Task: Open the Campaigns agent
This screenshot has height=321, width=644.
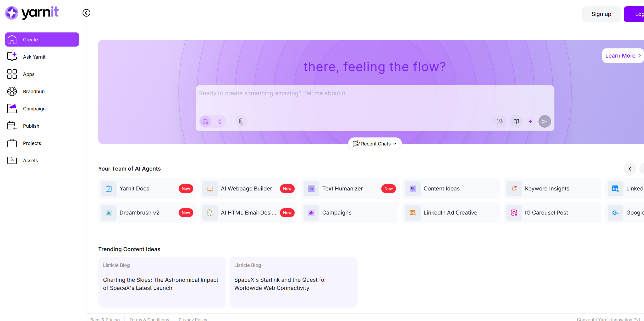Action: [350, 213]
